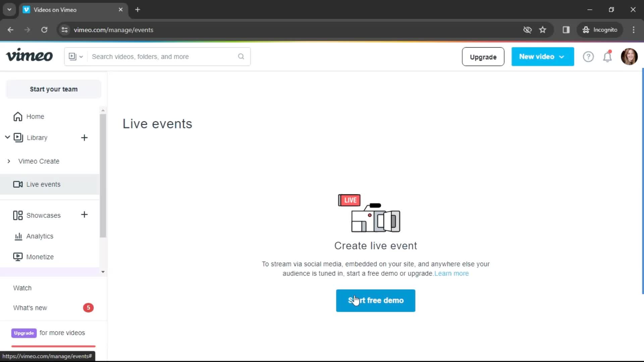The image size is (644, 362).
Task: Click the Monetize sidebar icon
Action: point(18,257)
